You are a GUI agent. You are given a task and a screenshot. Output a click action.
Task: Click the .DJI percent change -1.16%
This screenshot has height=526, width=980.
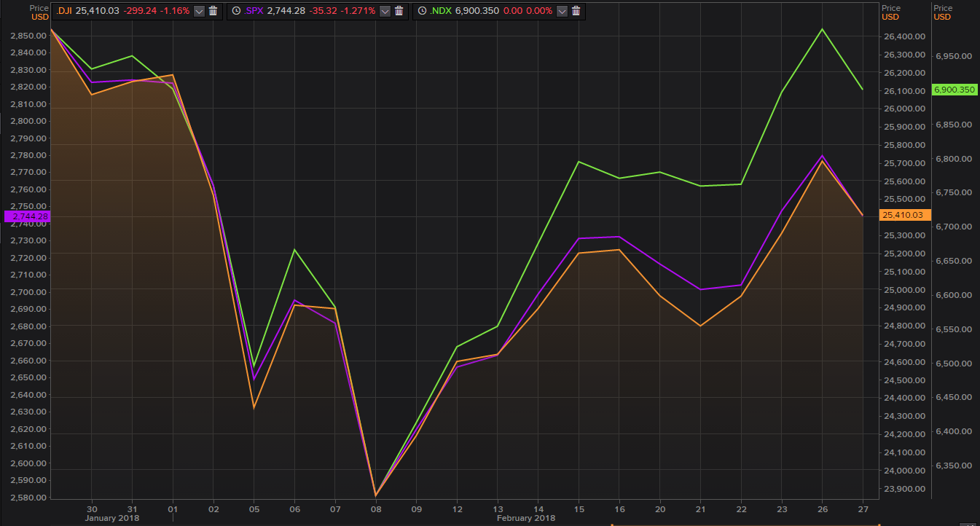[x=173, y=11]
